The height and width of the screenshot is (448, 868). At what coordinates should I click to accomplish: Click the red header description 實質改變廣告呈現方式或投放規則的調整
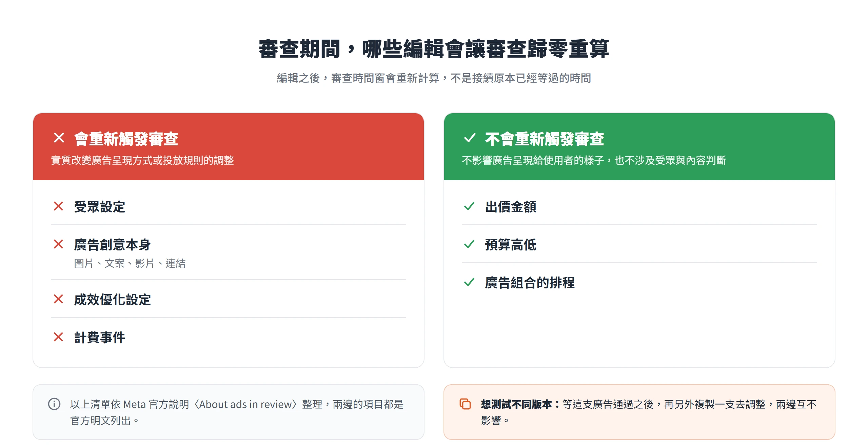(142, 160)
